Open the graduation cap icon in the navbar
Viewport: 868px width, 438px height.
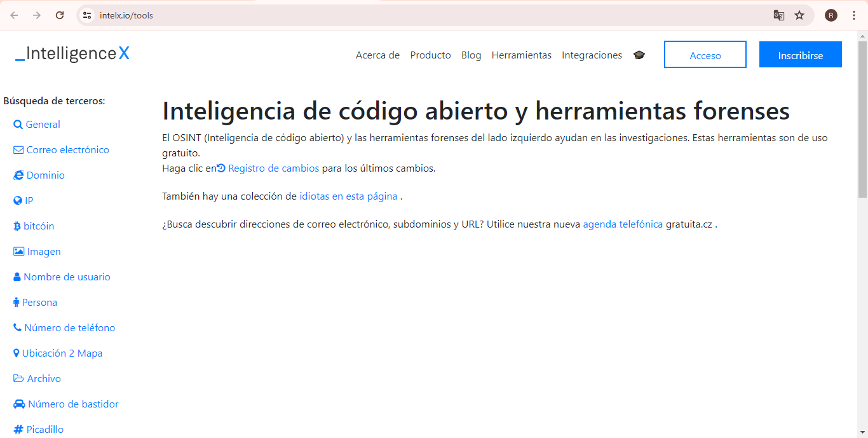[x=639, y=55]
